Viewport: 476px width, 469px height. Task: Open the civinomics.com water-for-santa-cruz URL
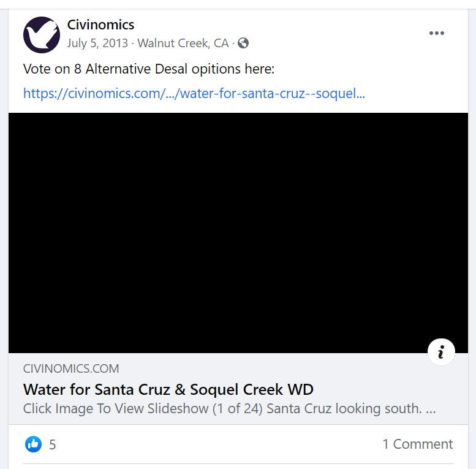(194, 94)
